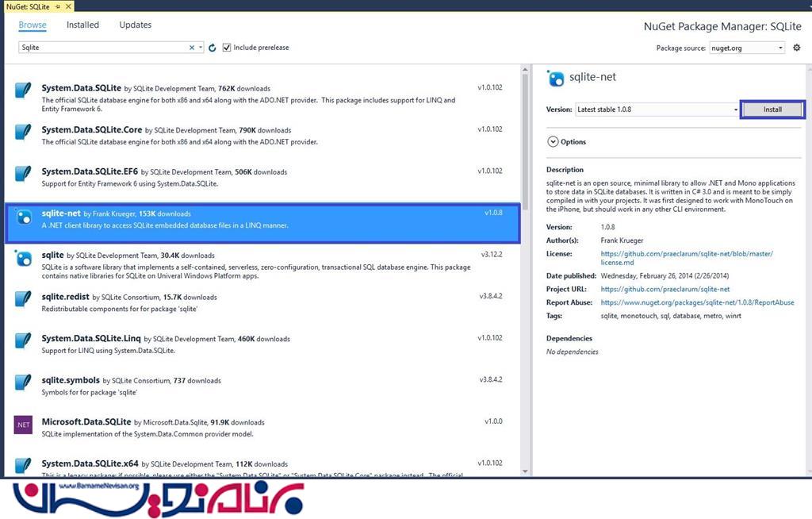Viewport: 812px width, 519px height.
Task: Switch to the Updates tab
Action: (x=135, y=25)
